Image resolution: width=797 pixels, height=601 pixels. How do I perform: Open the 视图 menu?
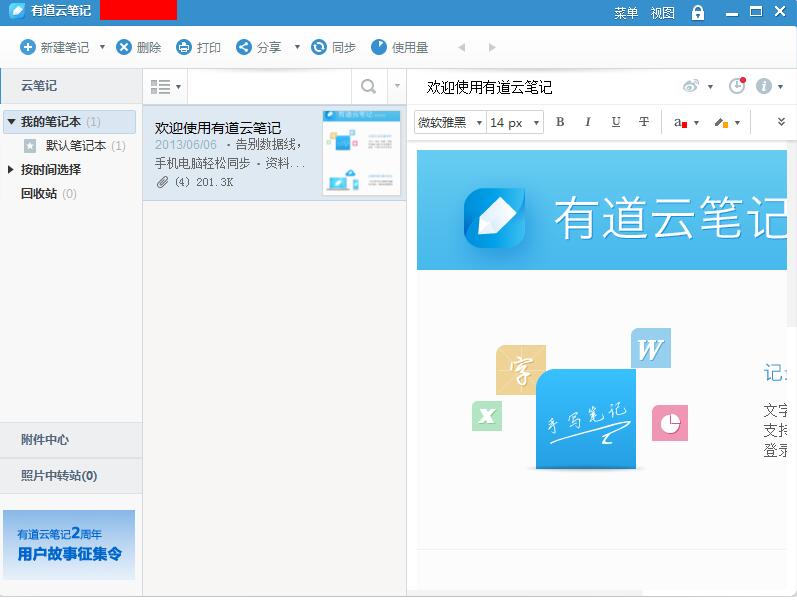click(662, 12)
